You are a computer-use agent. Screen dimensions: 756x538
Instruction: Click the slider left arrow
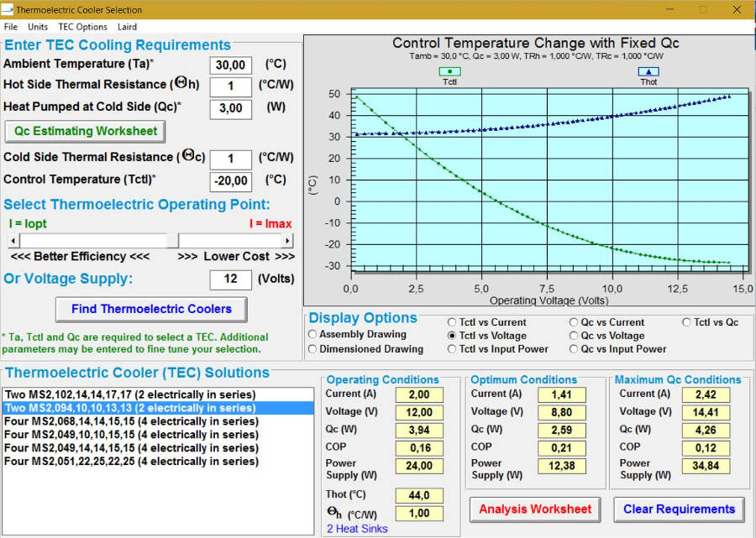[13, 240]
